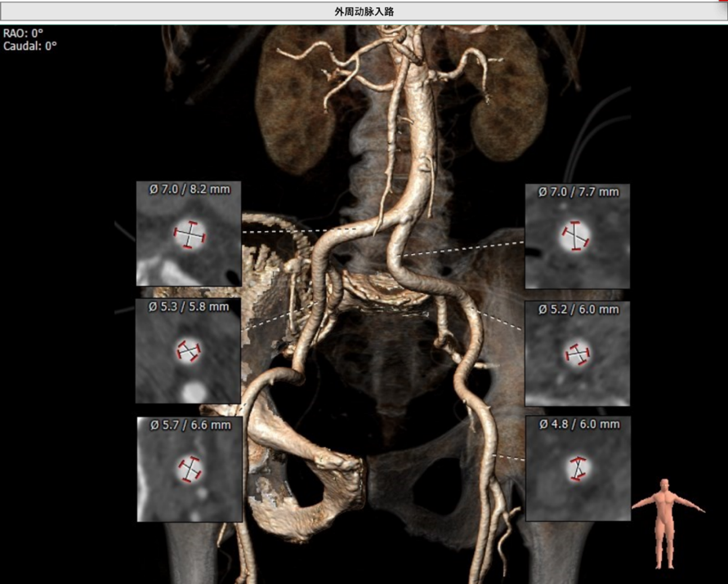Screen dimensions: 728x584
Task: Select the Caudal: 0° angle readout
Action: [x=30, y=47]
